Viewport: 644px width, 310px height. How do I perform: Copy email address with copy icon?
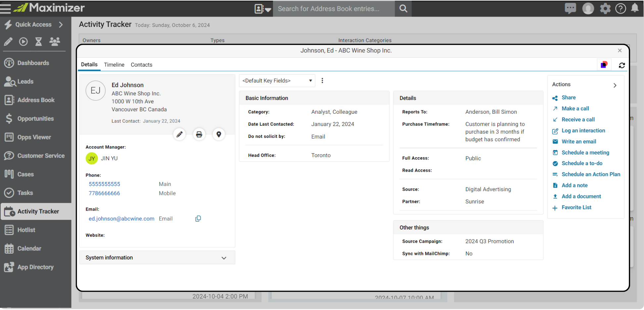click(x=198, y=218)
